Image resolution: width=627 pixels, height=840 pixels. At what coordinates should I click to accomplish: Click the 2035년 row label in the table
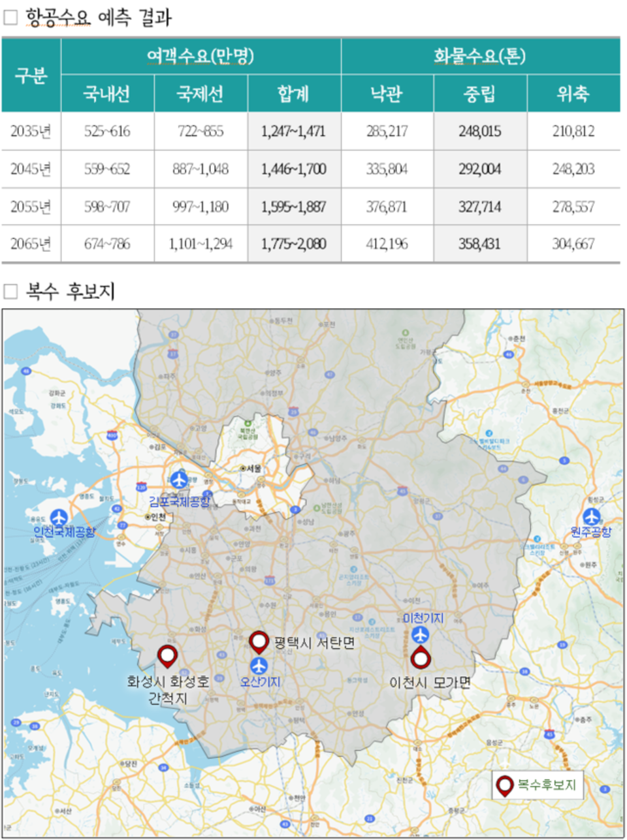pos(31,131)
